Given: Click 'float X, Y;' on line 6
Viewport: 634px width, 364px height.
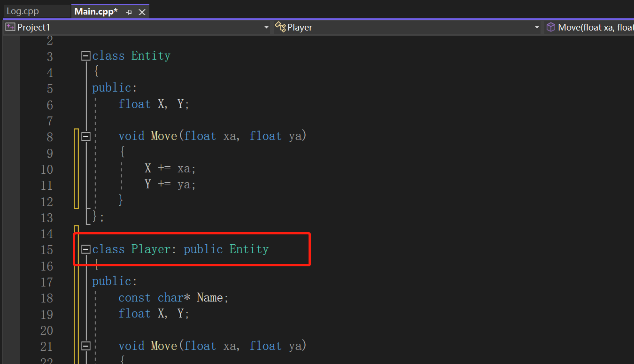Looking at the screenshot, I should click(x=154, y=104).
